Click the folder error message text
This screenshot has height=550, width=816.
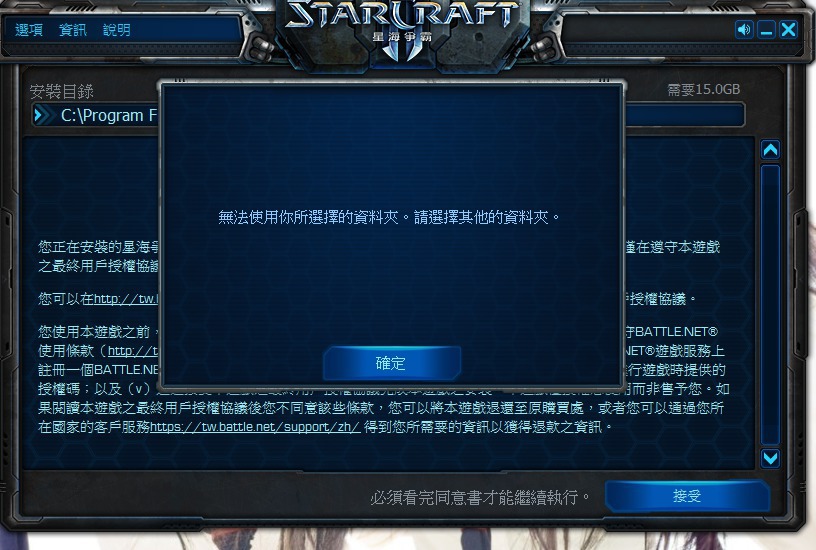389,217
